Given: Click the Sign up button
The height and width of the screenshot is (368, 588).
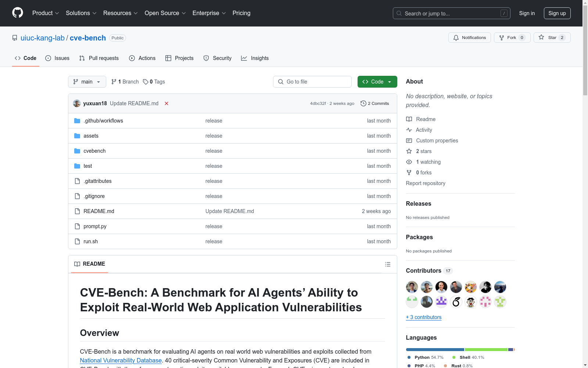Looking at the screenshot, I should pyautogui.click(x=557, y=13).
